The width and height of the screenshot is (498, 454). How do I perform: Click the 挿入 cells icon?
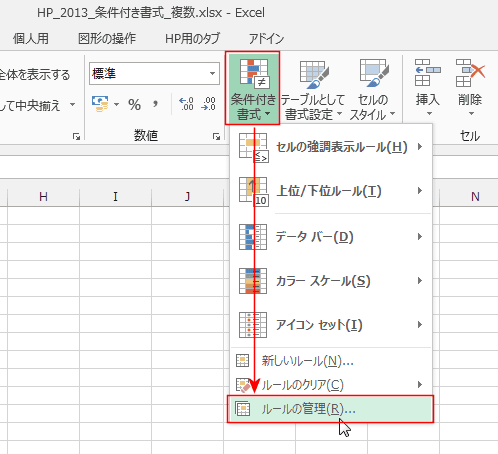tap(427, 87)
